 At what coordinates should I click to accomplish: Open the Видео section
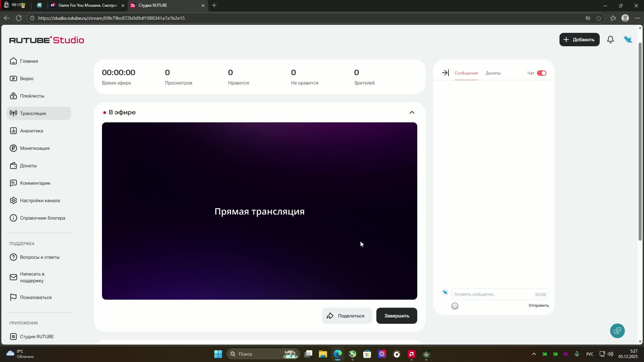coord(26,78)
